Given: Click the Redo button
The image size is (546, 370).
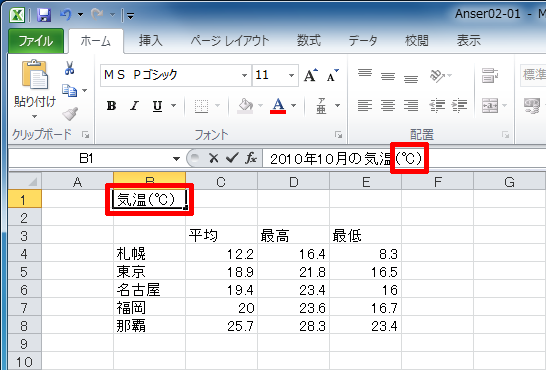Looking at the screenshot, I should coord(97,15).
